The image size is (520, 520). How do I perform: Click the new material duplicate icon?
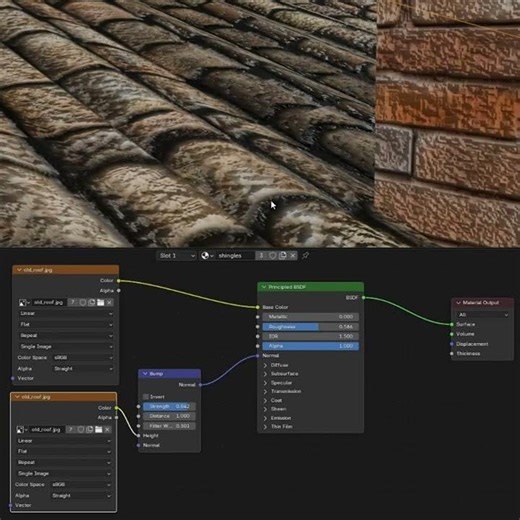tap(283, 256)
